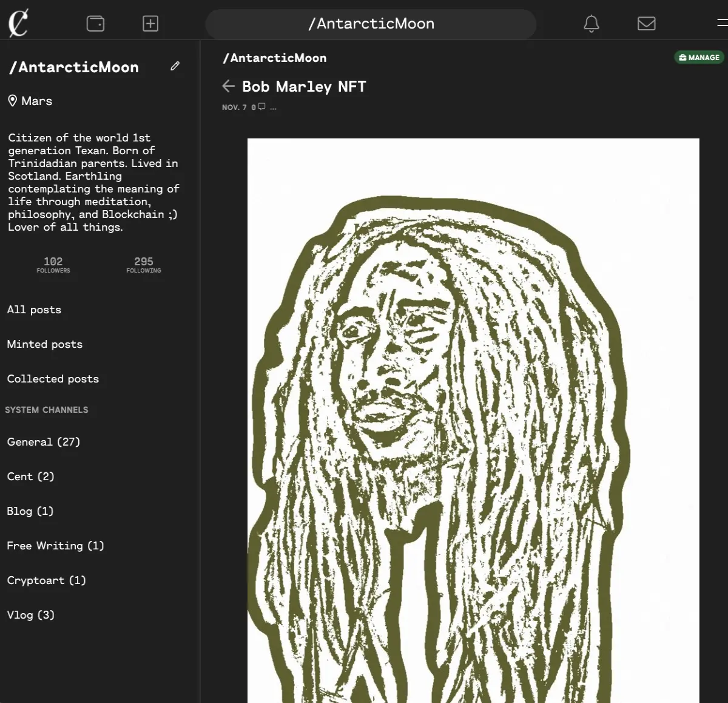This screenshot has width=728, height=703.
Task: Click the green MANAGE button
Action: 699,57
